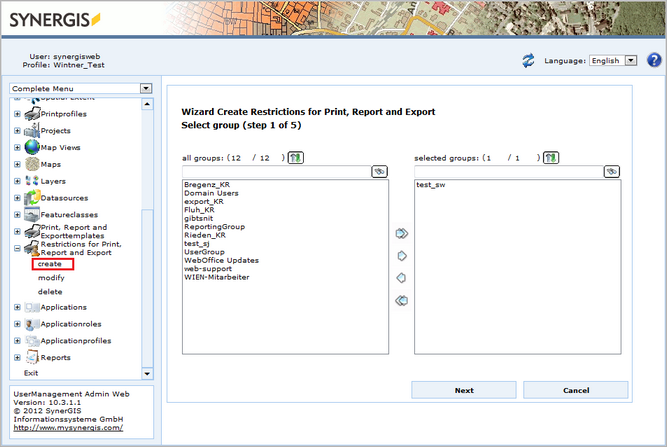
Task: Click Exit in the menu tree
Action: (x=31, y=373)
